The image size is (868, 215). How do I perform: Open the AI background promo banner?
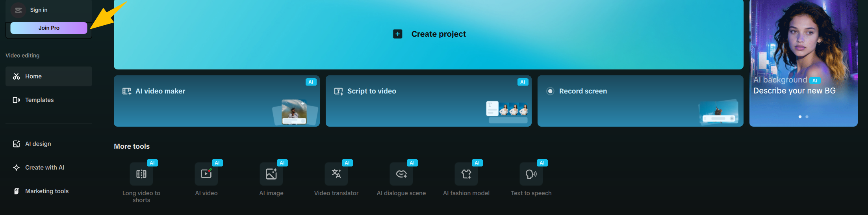[803, 63]
